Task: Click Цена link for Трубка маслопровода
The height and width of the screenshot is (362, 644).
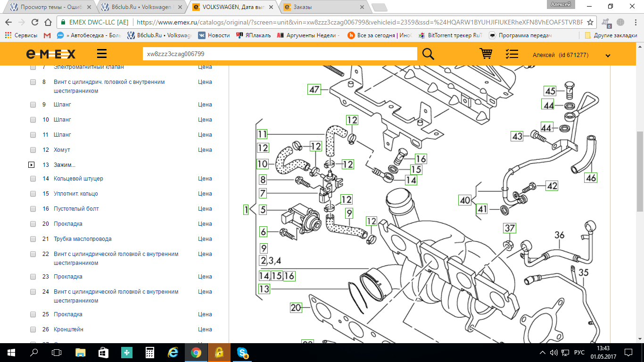Action: click(x=205, y=239)
